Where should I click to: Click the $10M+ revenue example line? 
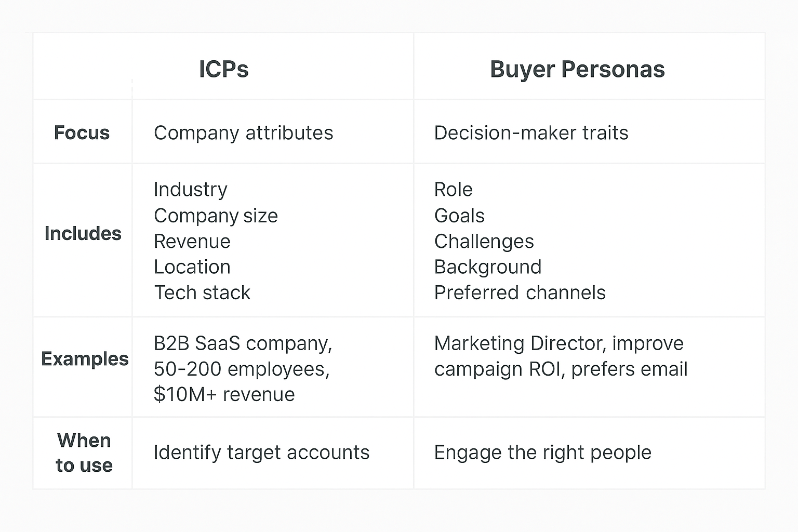click(224, 395)
